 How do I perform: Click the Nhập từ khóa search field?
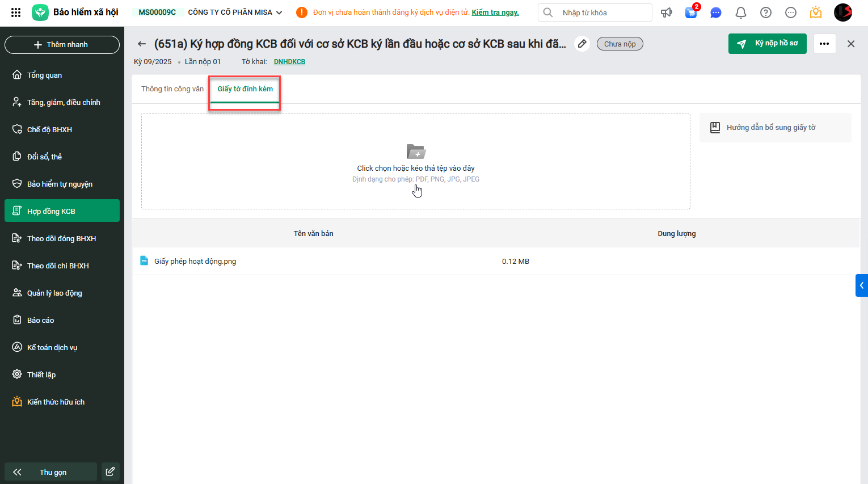tap(595, 12)
